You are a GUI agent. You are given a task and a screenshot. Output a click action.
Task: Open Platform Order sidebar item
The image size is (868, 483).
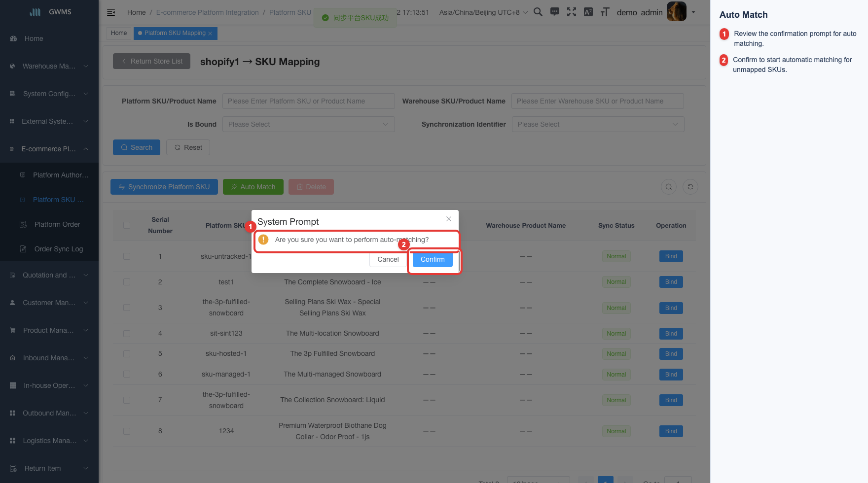click(49, 224)
